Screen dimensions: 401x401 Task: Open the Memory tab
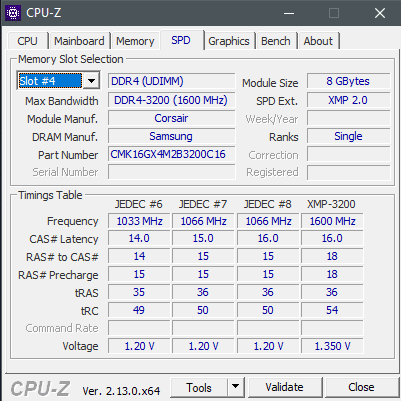(x=135, y=41)
